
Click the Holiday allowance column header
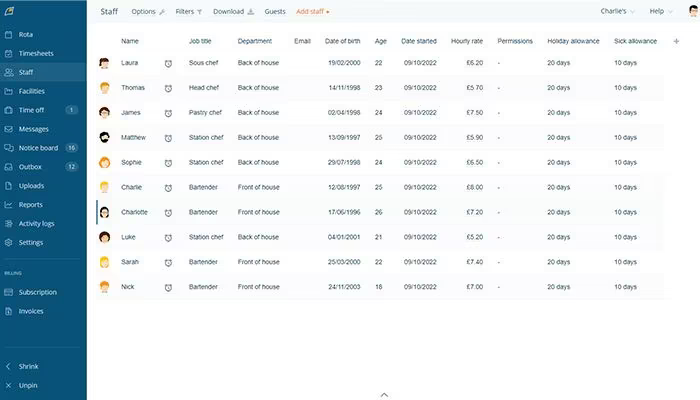tap(573, 41)
